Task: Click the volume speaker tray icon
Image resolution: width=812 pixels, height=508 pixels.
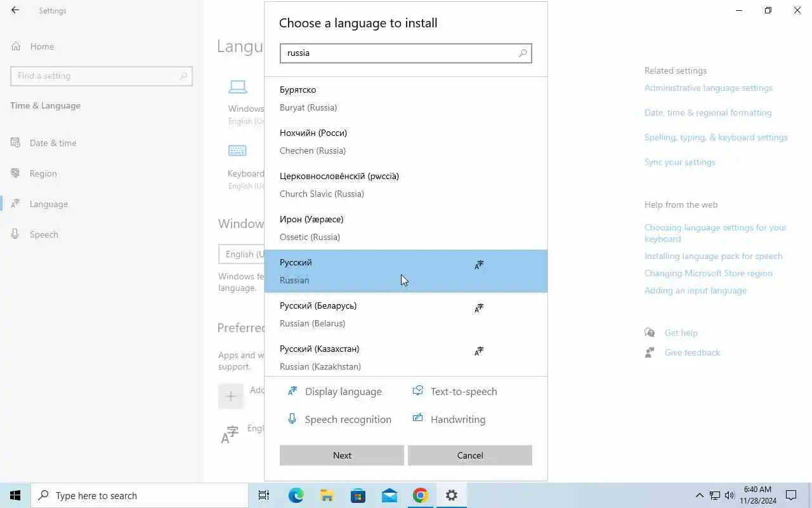Action: (730, 495)
